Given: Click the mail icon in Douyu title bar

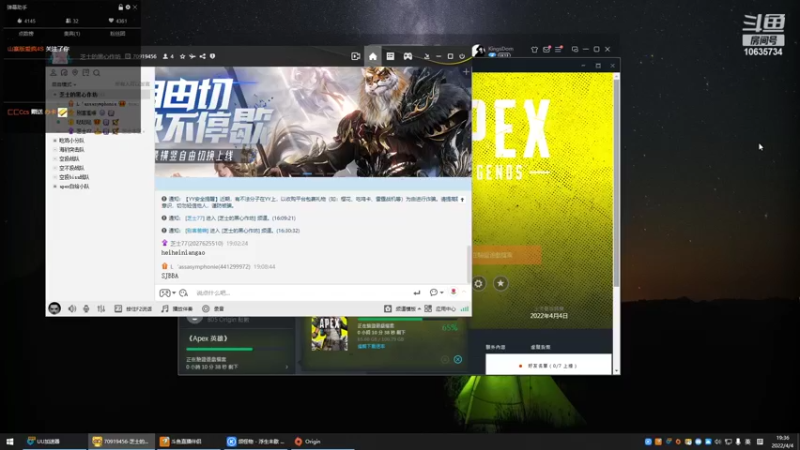Looking at the screenshot, I should 546,49.
